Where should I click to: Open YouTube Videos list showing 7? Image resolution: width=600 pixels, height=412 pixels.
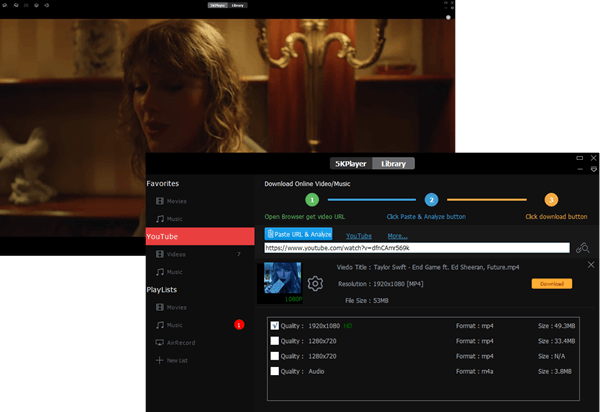(199, 254)
